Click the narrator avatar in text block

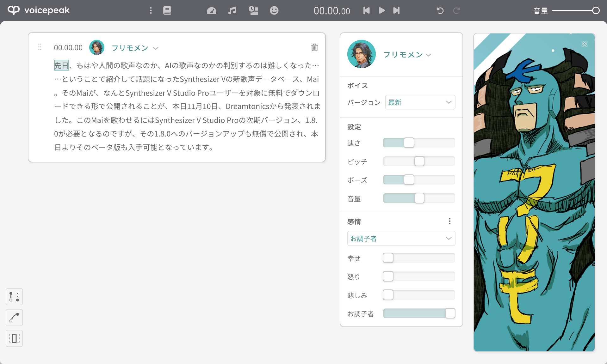97,47
